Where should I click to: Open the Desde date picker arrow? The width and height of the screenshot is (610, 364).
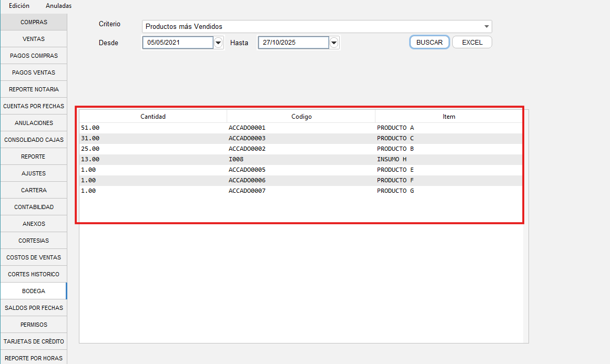219,43
